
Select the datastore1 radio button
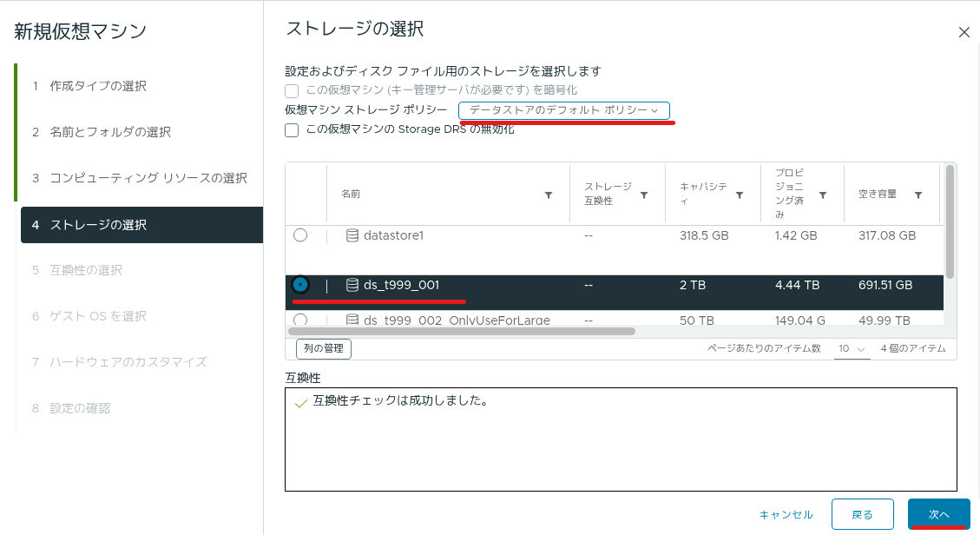point(300,235)
